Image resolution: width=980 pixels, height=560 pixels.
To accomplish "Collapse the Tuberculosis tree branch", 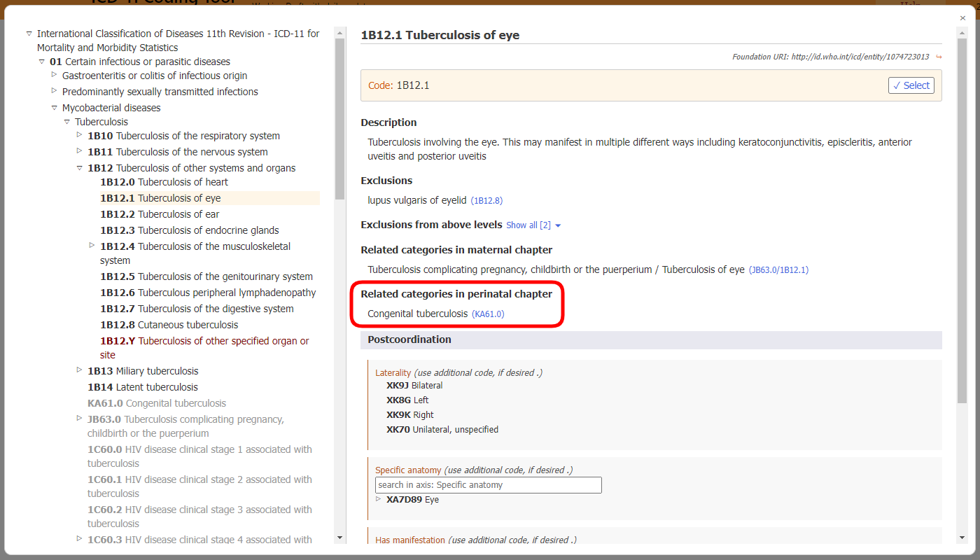I will pyautogui.click(x=67, y=121).
